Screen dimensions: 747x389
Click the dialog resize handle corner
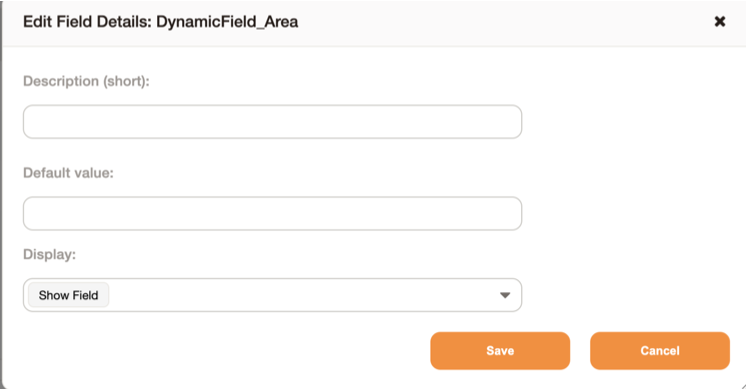point(743,386)
